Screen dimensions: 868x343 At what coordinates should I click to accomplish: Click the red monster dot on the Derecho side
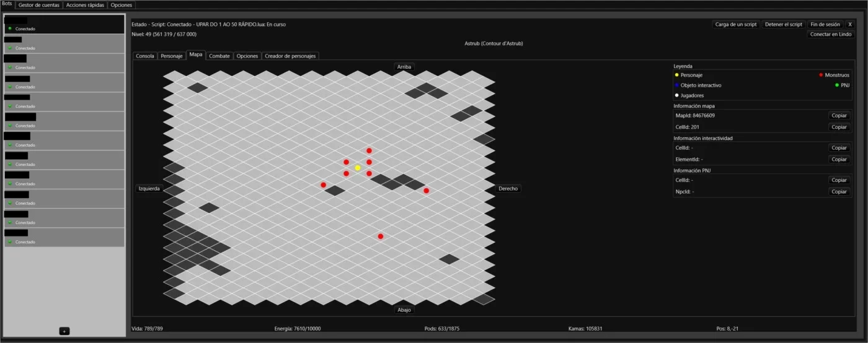tap(426, 191)
